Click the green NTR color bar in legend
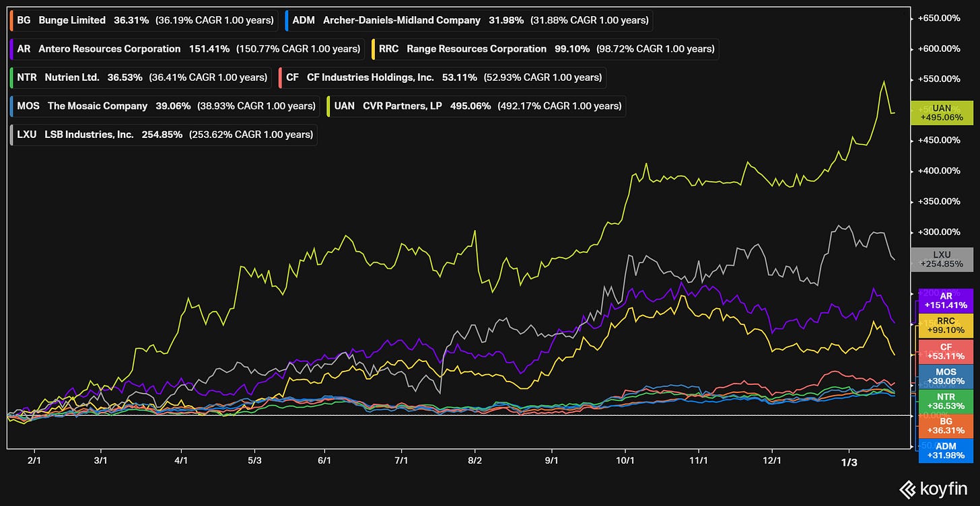980x506 pixels. 11,77
